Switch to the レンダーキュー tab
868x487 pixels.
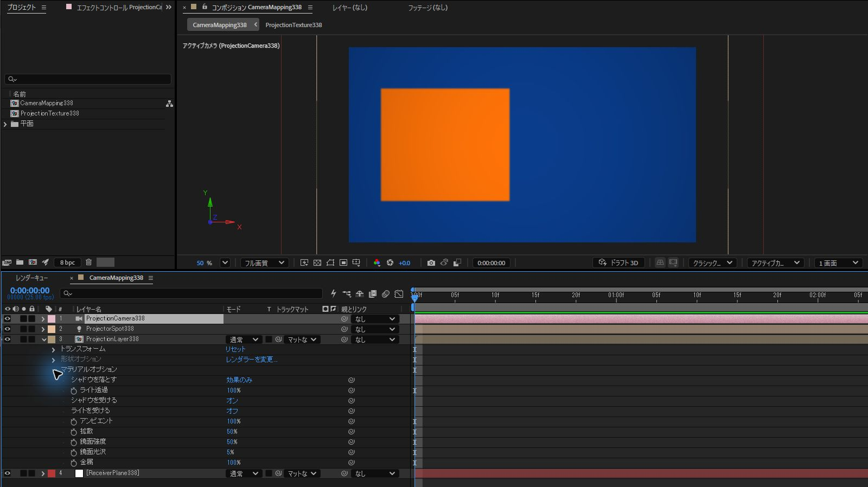(x=32, y=278)
